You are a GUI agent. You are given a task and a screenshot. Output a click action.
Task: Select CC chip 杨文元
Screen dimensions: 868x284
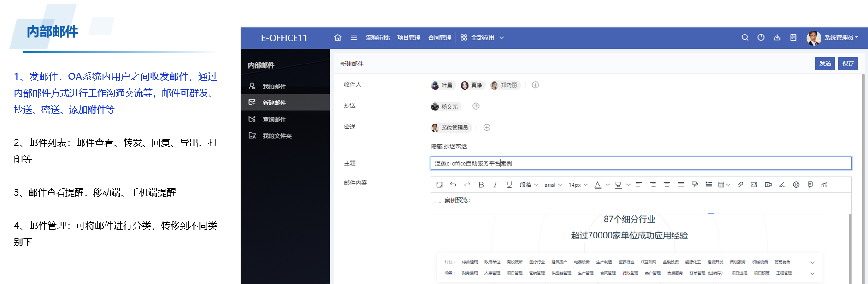[x=445, y=106]
